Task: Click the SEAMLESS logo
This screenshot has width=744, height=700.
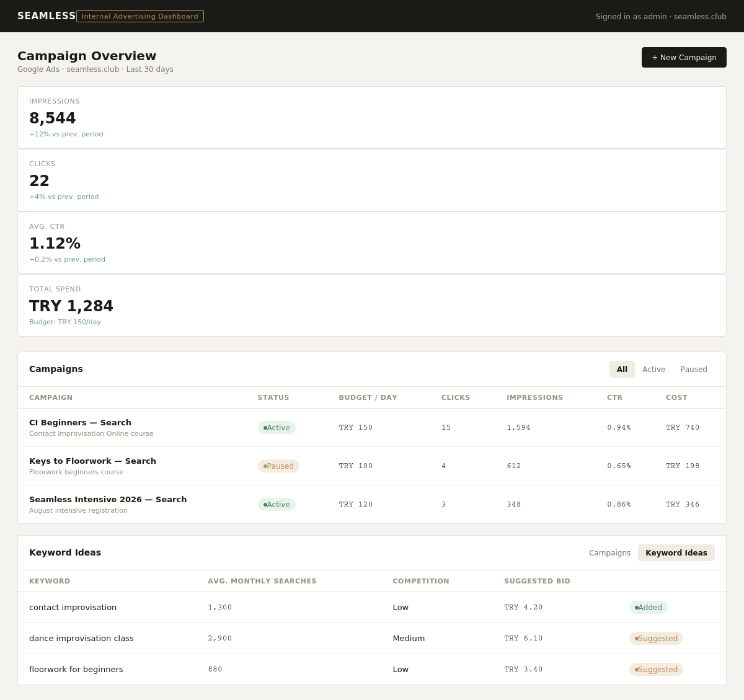Action: [46, 16]
